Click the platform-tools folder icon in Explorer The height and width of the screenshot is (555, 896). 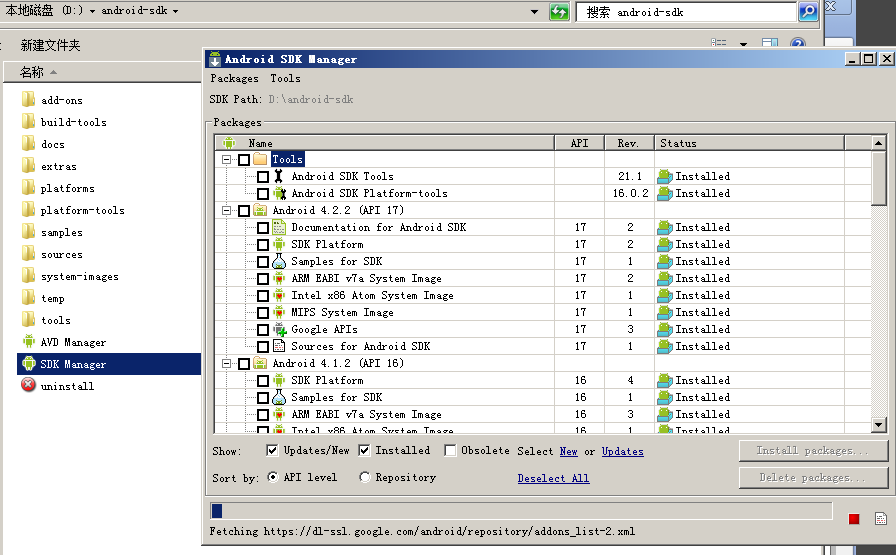pyautogui.click(x=29, y=210)
